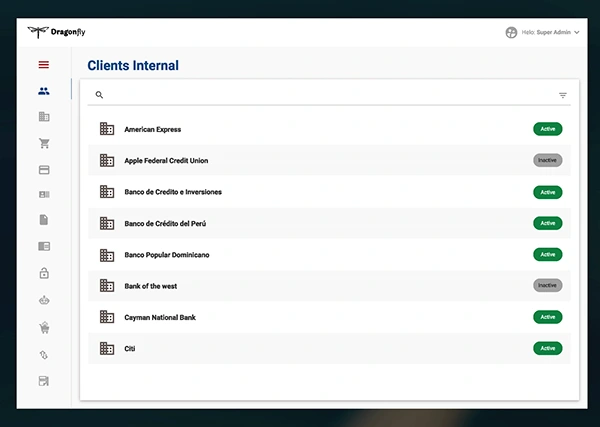Viewport: 600px width, 427px height.
Task: Click the Clients Internal page heading
Action: (133, 65)
